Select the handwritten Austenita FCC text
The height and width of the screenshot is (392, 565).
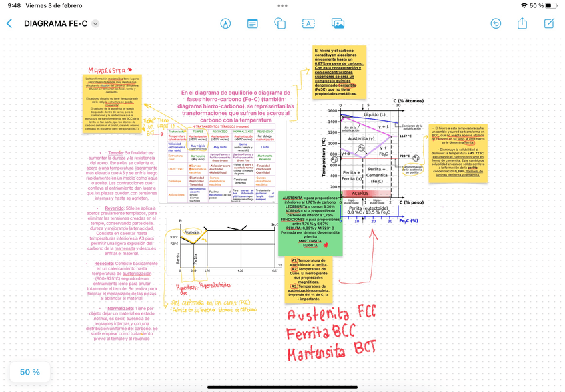[x=331, y=314]
